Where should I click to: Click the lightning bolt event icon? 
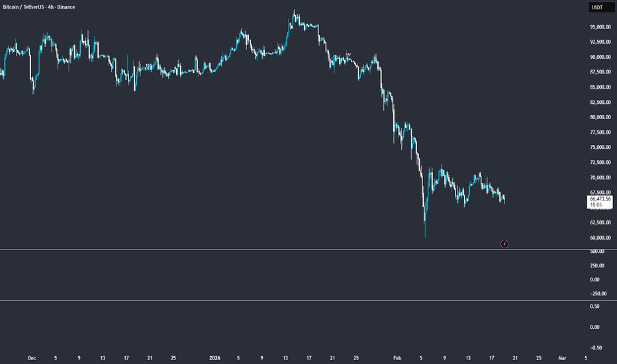click(504, 244)
